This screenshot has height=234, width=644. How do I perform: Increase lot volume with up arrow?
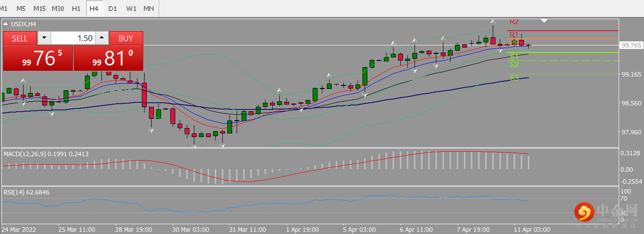click(x=102, y=38)
